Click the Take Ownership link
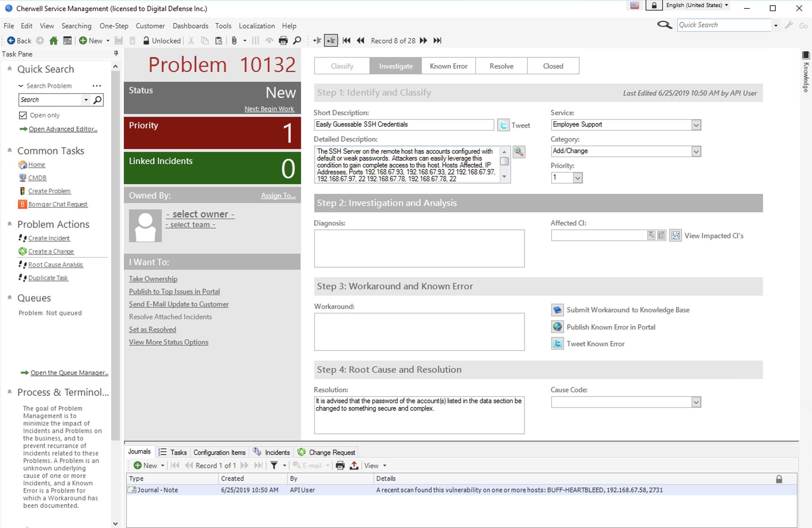The width and height of the screenshot is (812, 528). (153, 279)
